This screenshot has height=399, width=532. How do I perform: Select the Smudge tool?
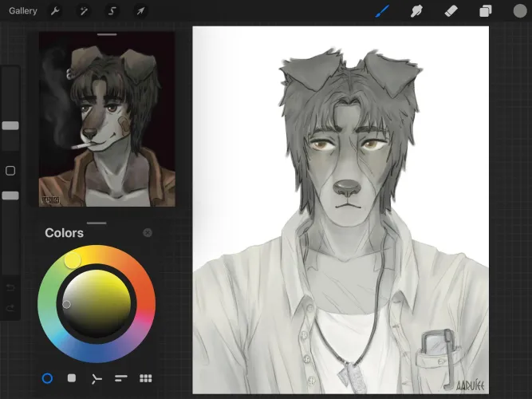tap(416, 11)
